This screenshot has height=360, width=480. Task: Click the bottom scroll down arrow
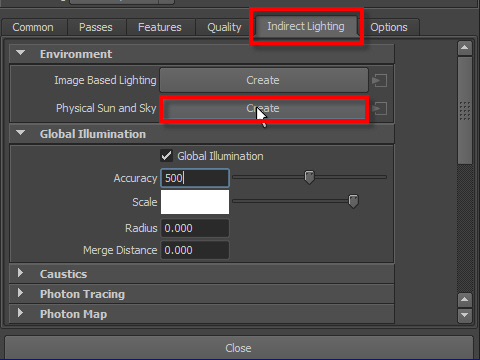click(x=465, y=315)
